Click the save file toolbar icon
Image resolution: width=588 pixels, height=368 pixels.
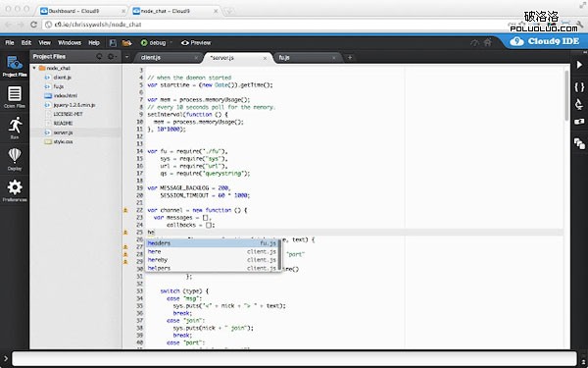coord(113,43)
